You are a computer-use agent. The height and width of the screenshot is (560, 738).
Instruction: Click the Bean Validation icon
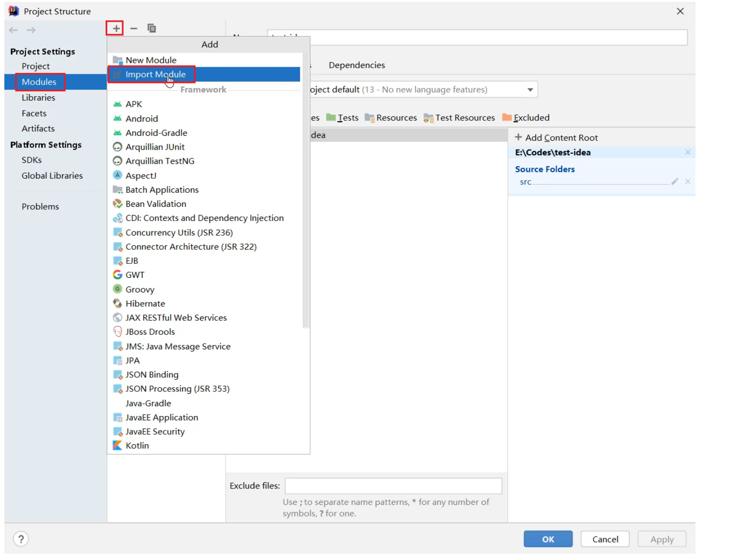pos(117,204)
